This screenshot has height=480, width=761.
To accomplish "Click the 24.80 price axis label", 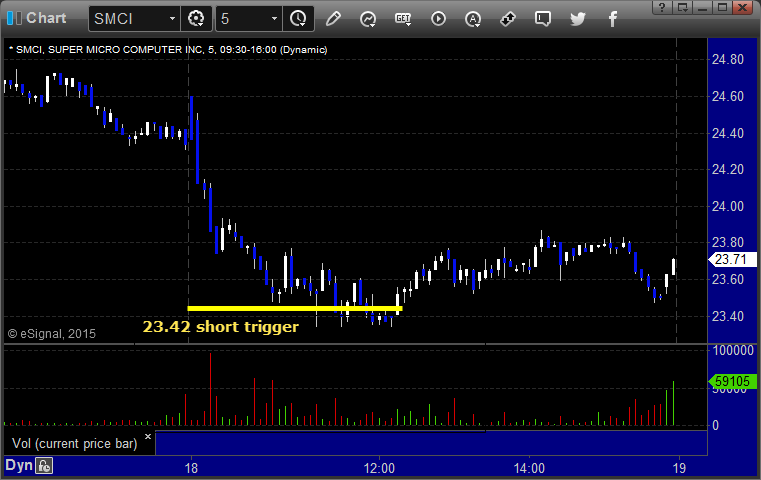I will pos(728,60).
